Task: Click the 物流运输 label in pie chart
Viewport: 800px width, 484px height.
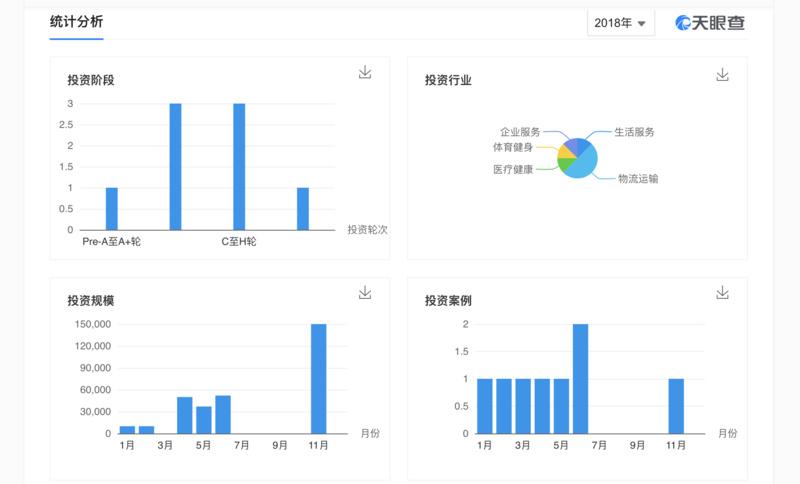Action: pyautogui.click(x=638, y=179)
